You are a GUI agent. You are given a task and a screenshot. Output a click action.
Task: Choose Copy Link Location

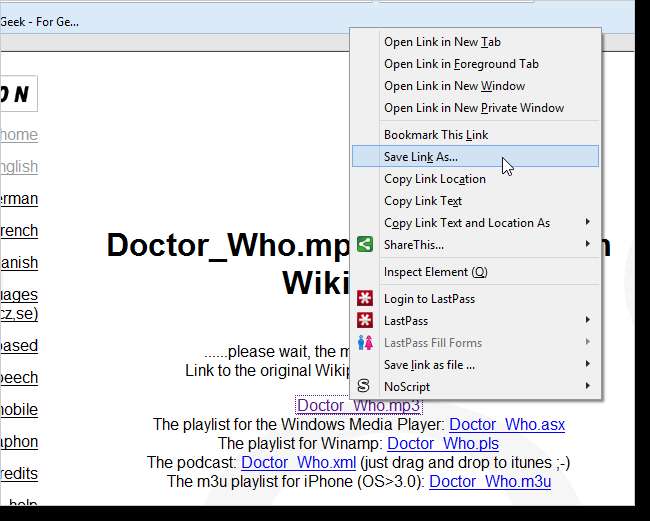pyautogui.click(x=475, y=179)
